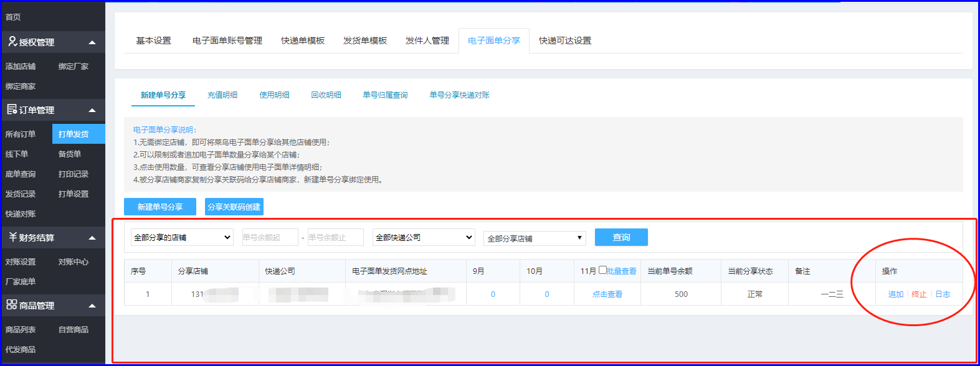This screenshot has height=366, width=980.
Task: Collapse the 授权管理 section arrow
Action: 92,42
